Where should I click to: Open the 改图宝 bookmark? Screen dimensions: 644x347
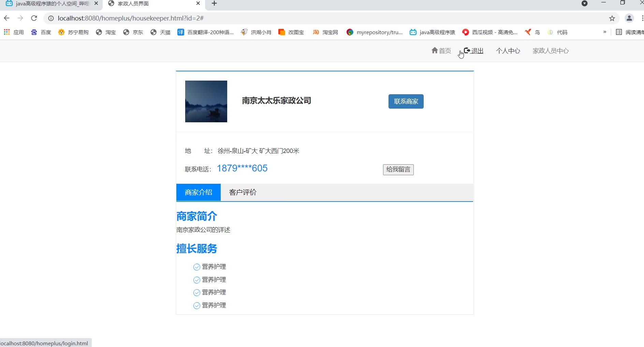point(291,32)
